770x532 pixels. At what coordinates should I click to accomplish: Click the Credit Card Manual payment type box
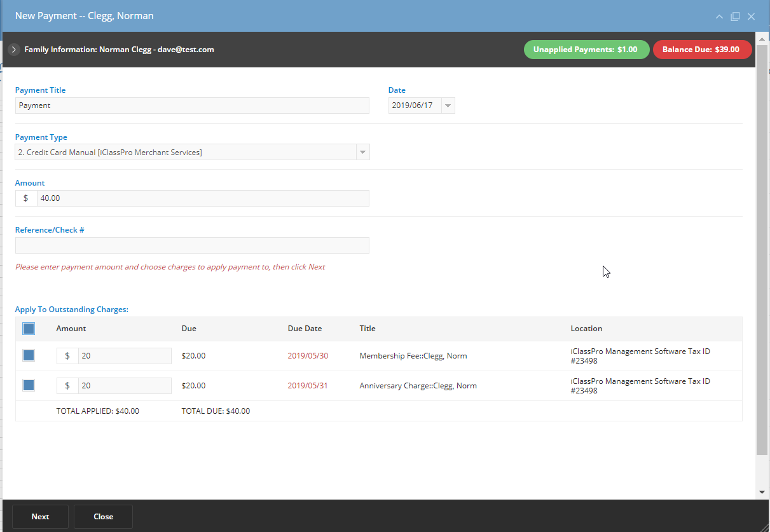(185, 153)
